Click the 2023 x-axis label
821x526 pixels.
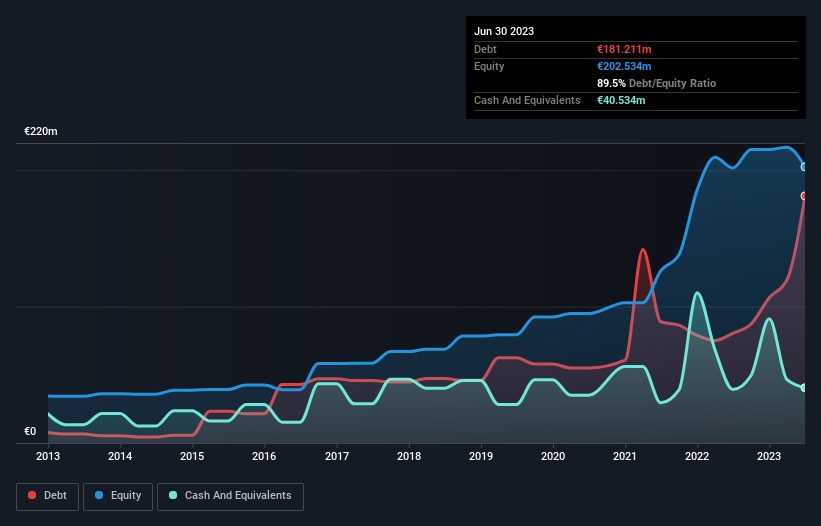(769, 456)
